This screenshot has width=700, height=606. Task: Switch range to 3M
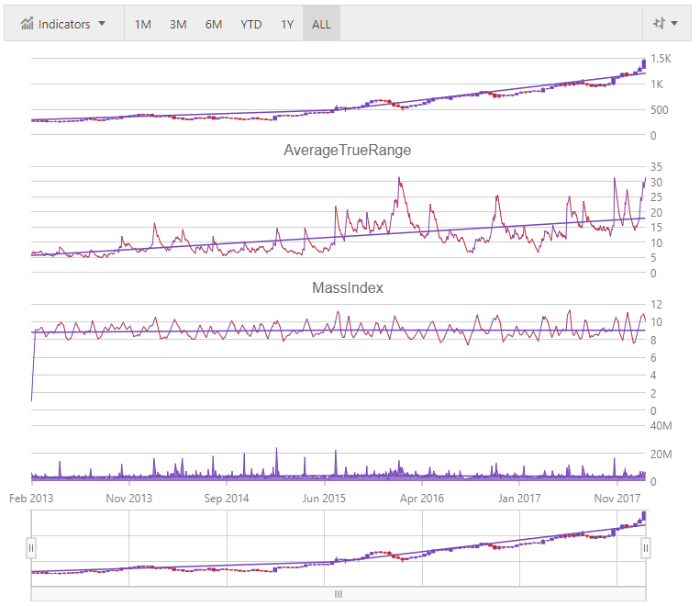178,24
